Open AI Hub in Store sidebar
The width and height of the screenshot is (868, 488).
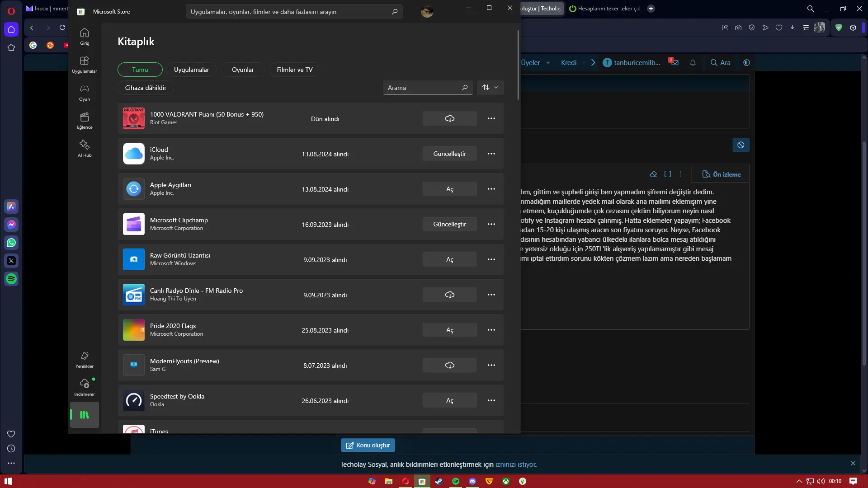85,149
